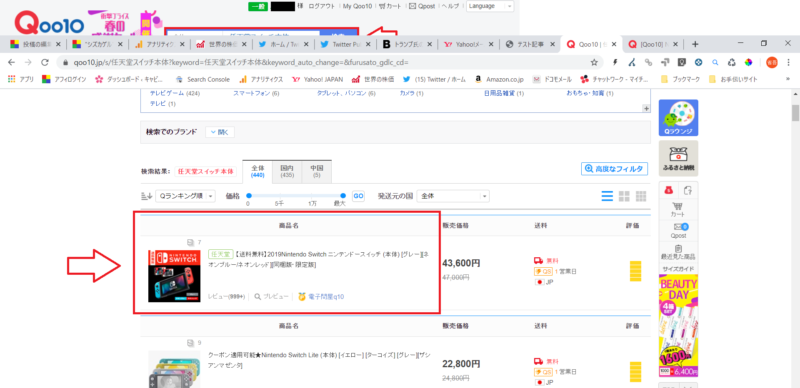
Task: Open the Switch Lite product thumbnail
Action: 174,370
